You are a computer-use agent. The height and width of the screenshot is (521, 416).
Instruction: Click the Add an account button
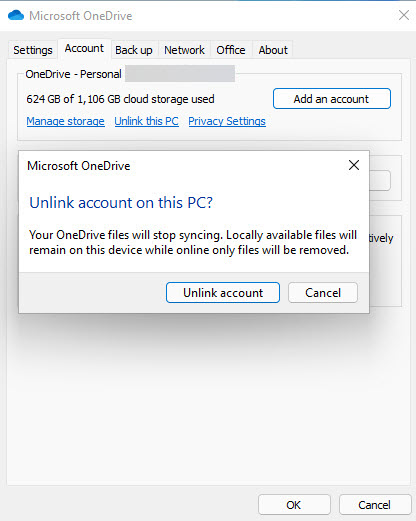[332, 99]
